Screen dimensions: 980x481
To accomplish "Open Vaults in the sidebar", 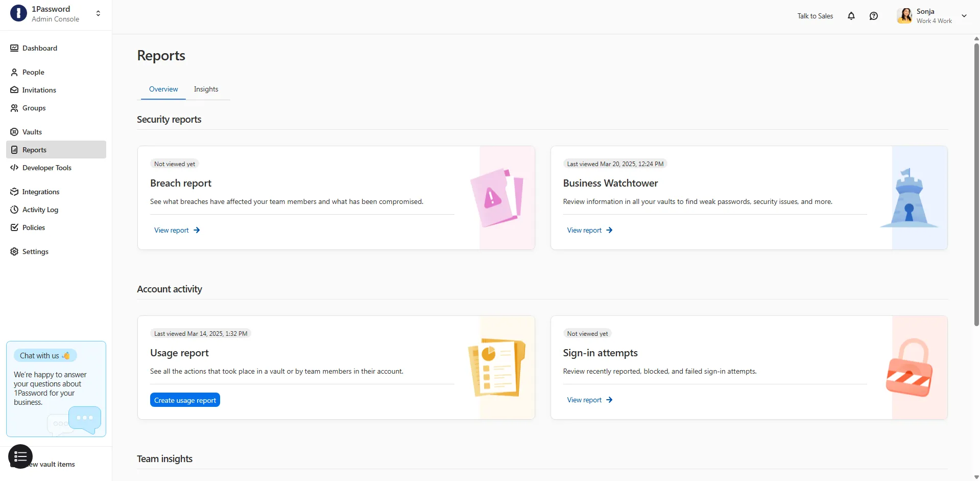I will 32,132.
